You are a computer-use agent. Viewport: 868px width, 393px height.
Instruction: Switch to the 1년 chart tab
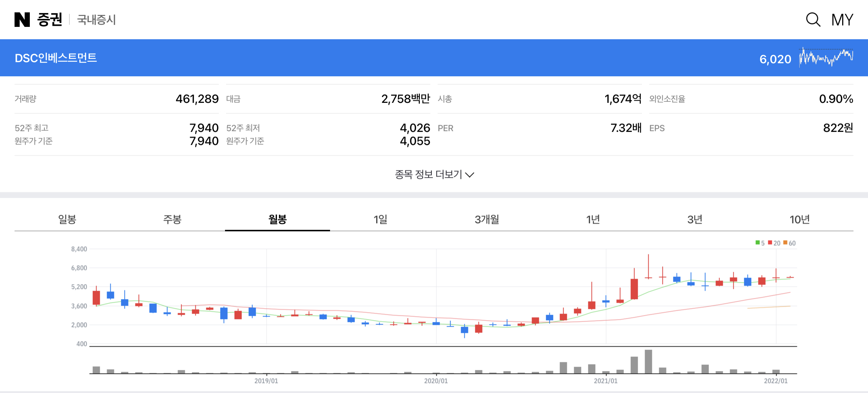pos(593,219)
